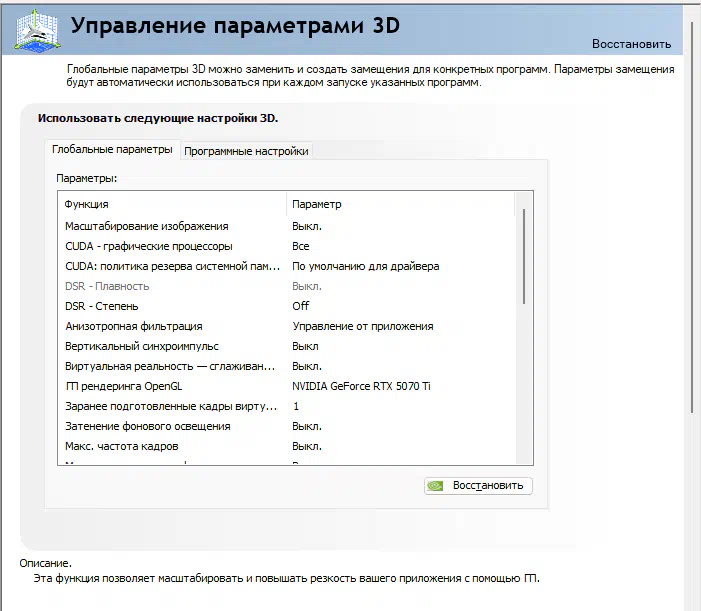
Task: Click the settings list scrollbar thumb
Action: (x=524, y=257)
